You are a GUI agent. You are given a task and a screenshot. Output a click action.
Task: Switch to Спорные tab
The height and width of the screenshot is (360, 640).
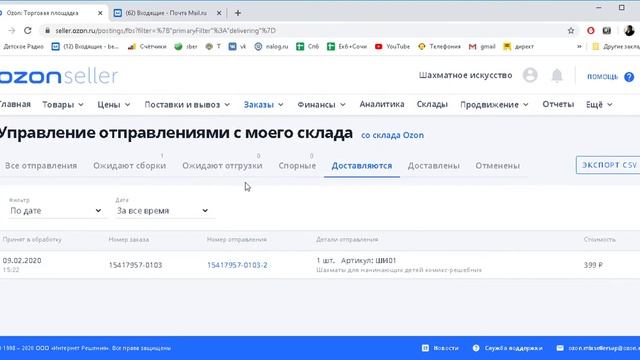[x=297, y=166]
